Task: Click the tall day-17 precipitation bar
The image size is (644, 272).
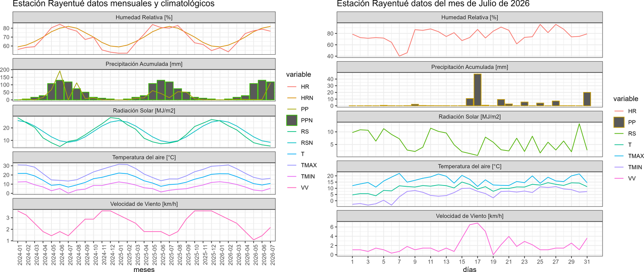Action: point(478,90)
